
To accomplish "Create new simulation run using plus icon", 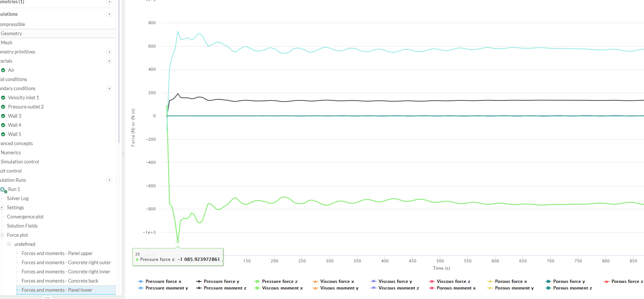I will coord(109,180).
